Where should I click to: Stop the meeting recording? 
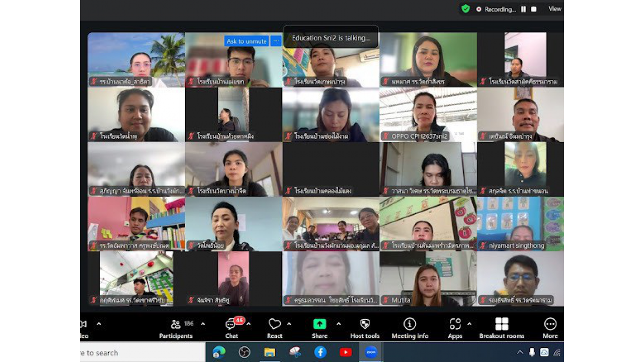(534, 9)
